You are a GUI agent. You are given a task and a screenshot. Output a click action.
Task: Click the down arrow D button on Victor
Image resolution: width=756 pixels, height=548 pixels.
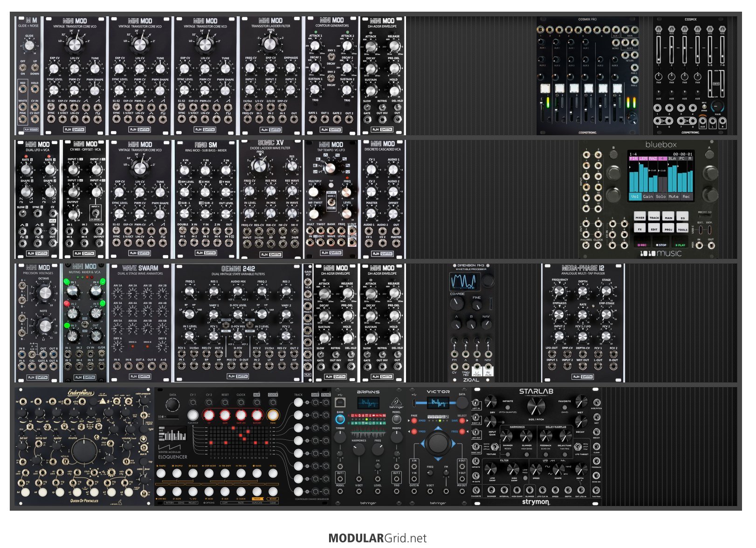(438, 458)
